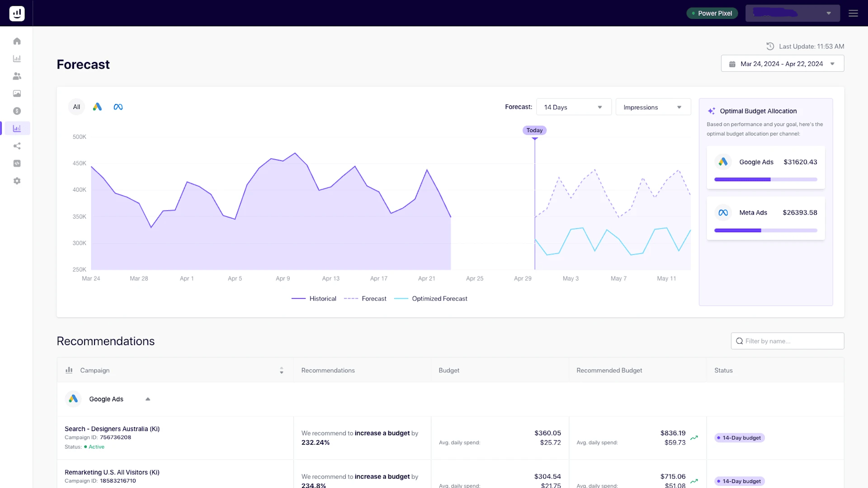The width and height of the screenshot is (868, 488).
Task: Open the bar chart analytics sidebar icon
Action: click(x=17, y=59)
